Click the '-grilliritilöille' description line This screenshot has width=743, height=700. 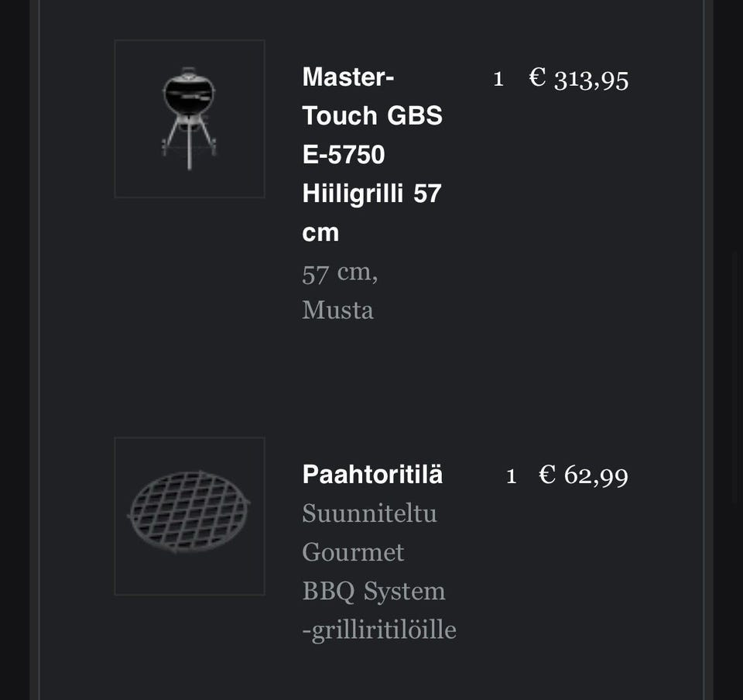(379, 630)
